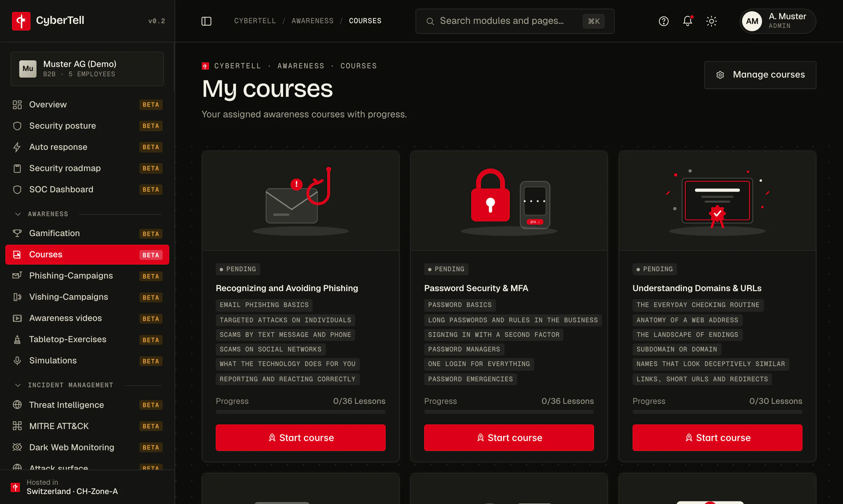Click PENDING status on the phishing course
This screenshot has height=504, width=843.
(238, 269)
